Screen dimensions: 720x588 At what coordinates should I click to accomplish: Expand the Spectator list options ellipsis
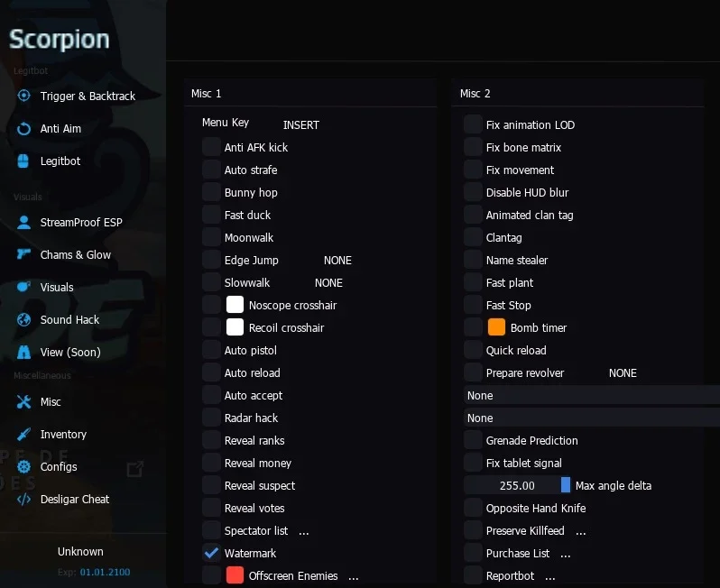click(x=304, y=532)
